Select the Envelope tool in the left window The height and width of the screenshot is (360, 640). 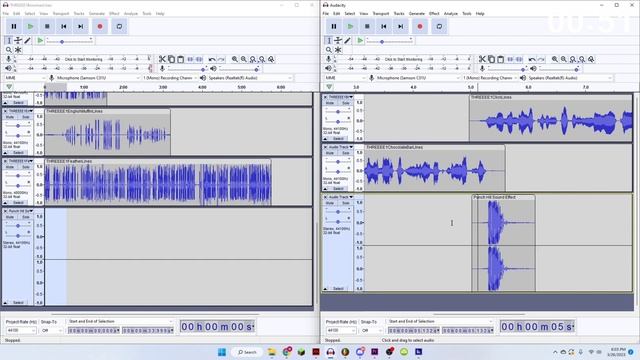pos(18,40)
